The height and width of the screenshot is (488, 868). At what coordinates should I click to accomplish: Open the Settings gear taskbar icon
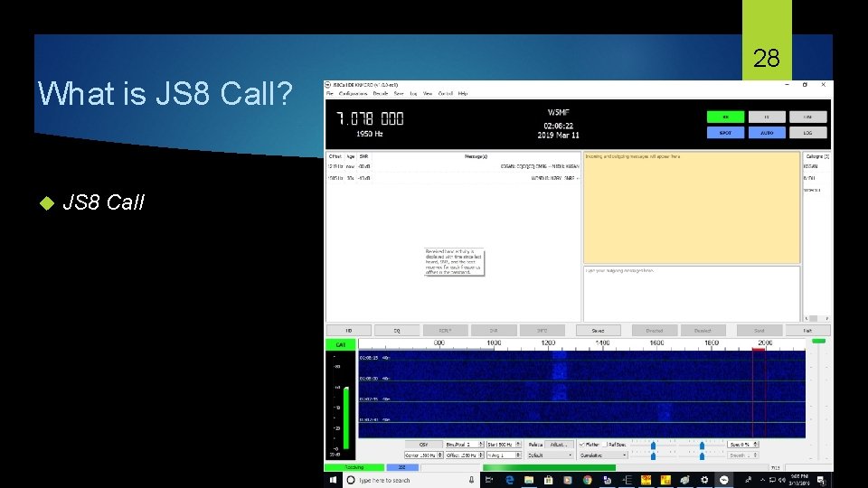(704, 480)
